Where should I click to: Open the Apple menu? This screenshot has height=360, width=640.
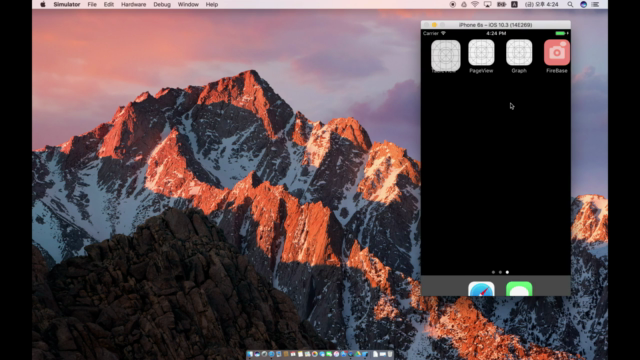pos(43,4)
